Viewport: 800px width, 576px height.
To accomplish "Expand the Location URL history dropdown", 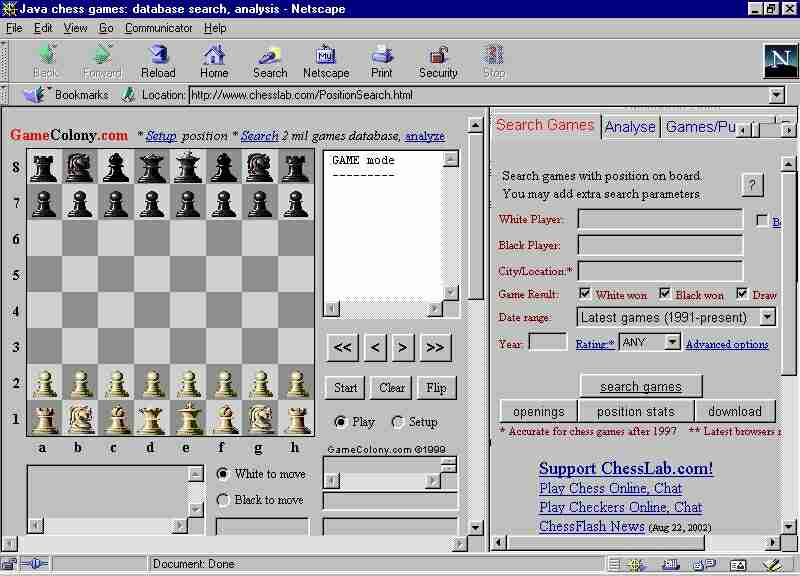I will pyautogui.click(x=777, y=95).
